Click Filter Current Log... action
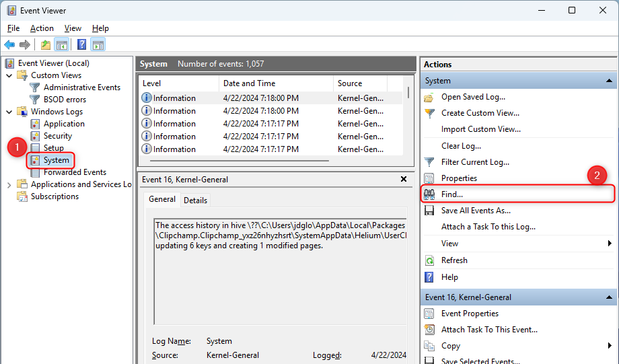Image resolution: width=619 pixels, height=364 pixels. point(475,162)
